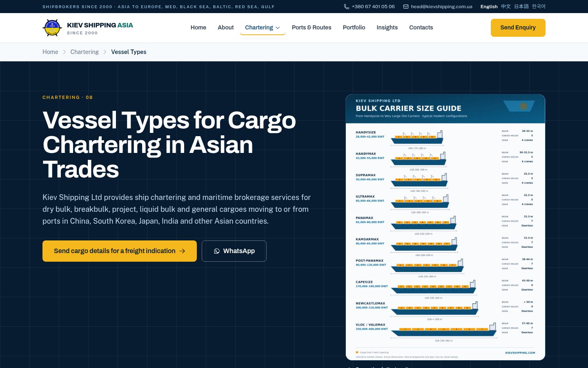Expand the Chartering menu dropdown arrow
Screen dimensions: 588x368
click(x=278, y=28)
